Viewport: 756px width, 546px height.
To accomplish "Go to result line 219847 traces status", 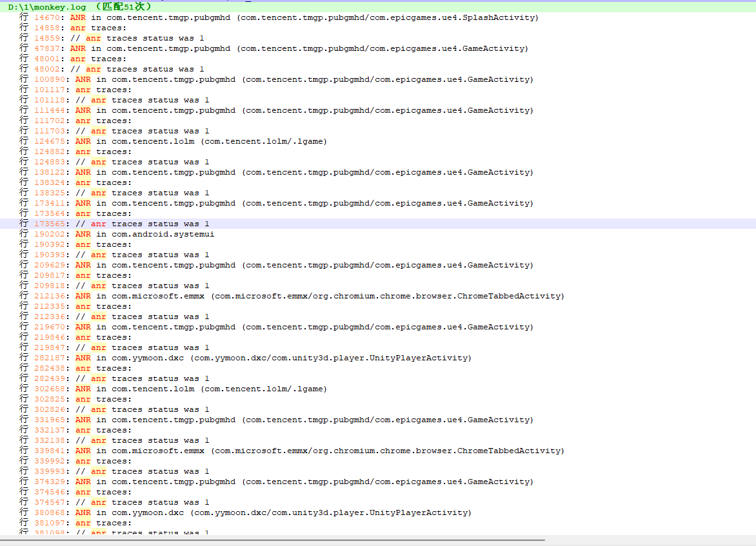I will point(378,348).
